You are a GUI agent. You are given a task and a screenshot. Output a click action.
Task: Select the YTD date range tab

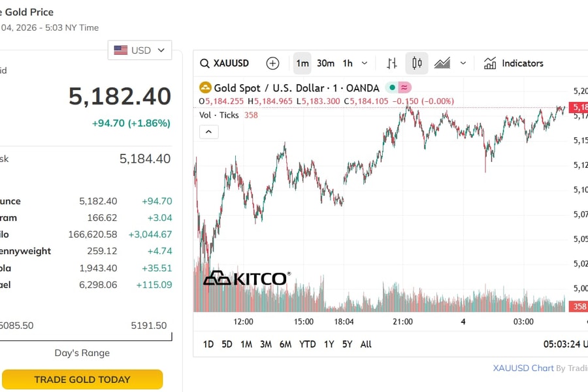click(307, 344)
